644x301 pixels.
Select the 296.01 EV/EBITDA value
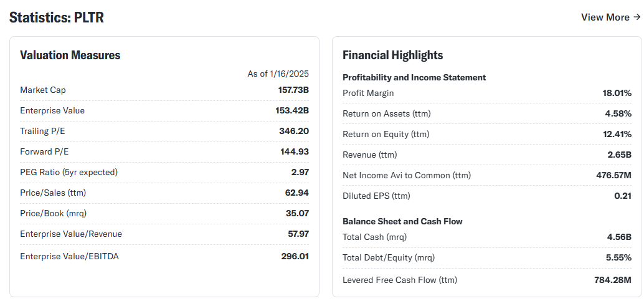coord(295,257)
